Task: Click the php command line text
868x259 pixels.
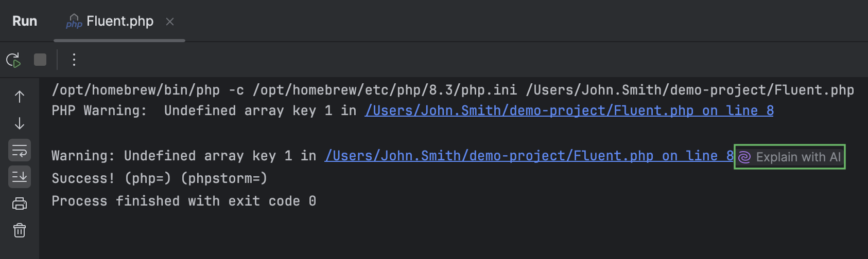Action: (x=452, y=90)
